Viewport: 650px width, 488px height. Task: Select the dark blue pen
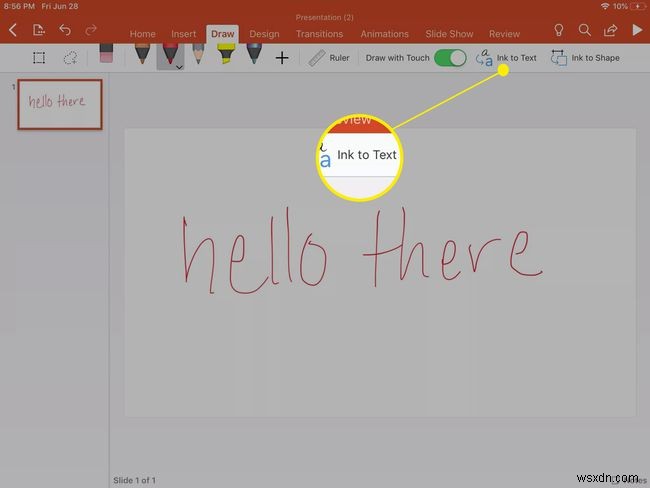click(x=254, y=54)
